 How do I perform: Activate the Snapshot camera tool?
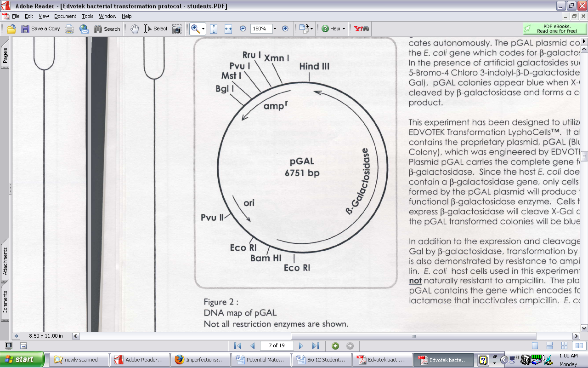[176, 29]
